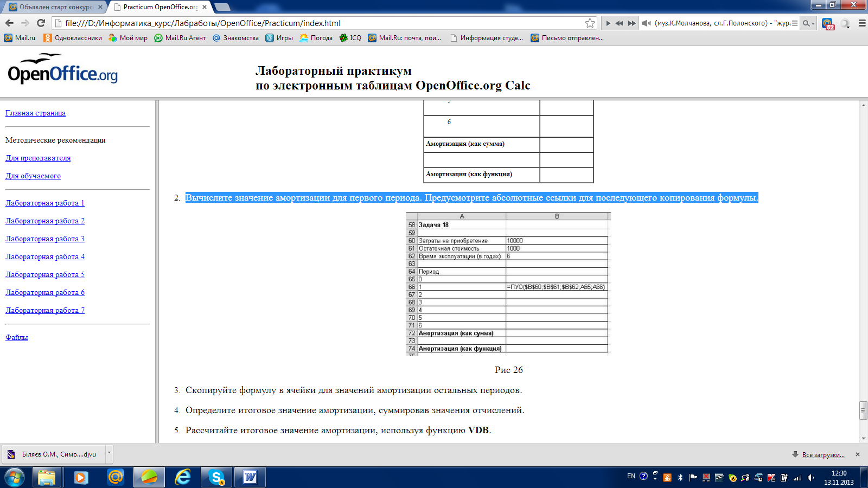Screen dimensions: 868x488
Task: Reload the Practicum page
Action: point(41,23)
